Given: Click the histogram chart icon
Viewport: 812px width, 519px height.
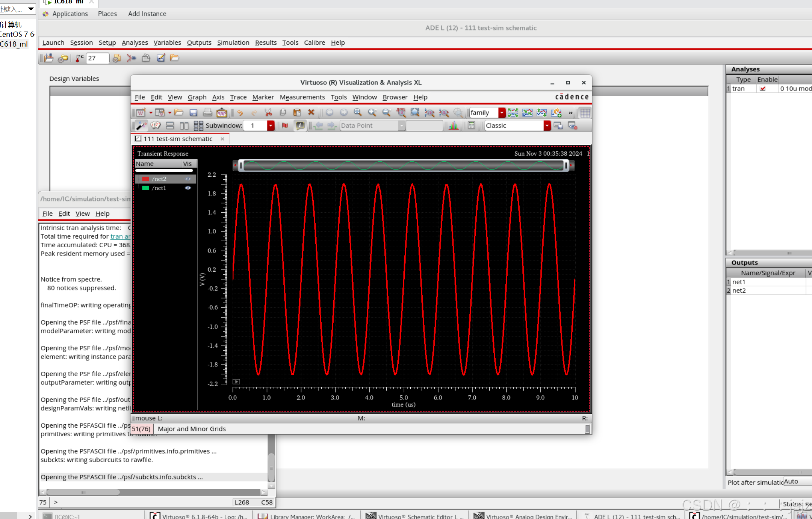Looking at the screenshot, I should point(454,126).
